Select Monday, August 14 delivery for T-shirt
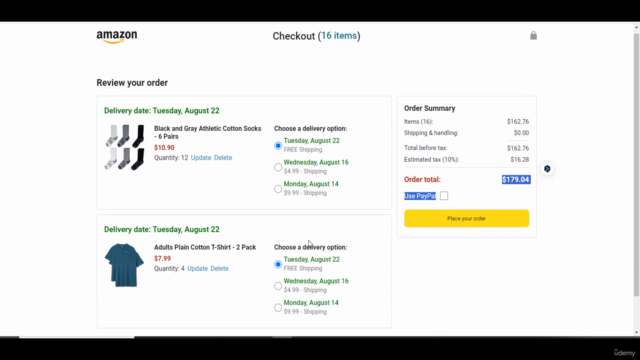The width and height of the screenshot is (640, 360). click(x=278, y=307)
